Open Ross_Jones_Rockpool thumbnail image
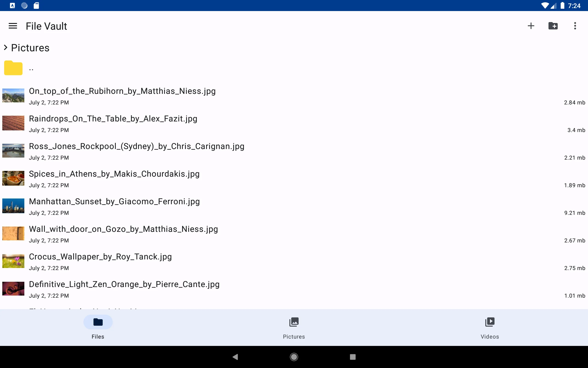 [x=13, y=151]
